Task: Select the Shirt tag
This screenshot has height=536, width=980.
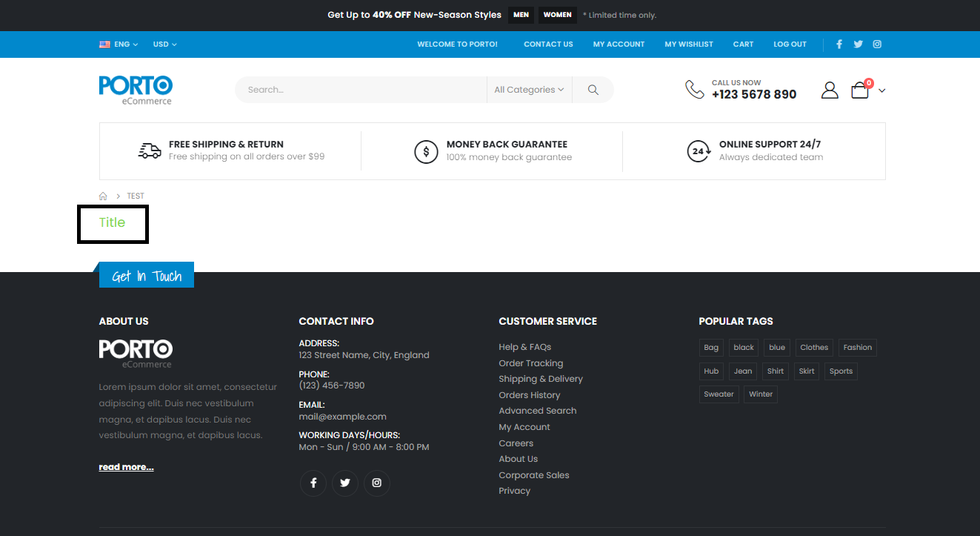Action: (776, 371)
